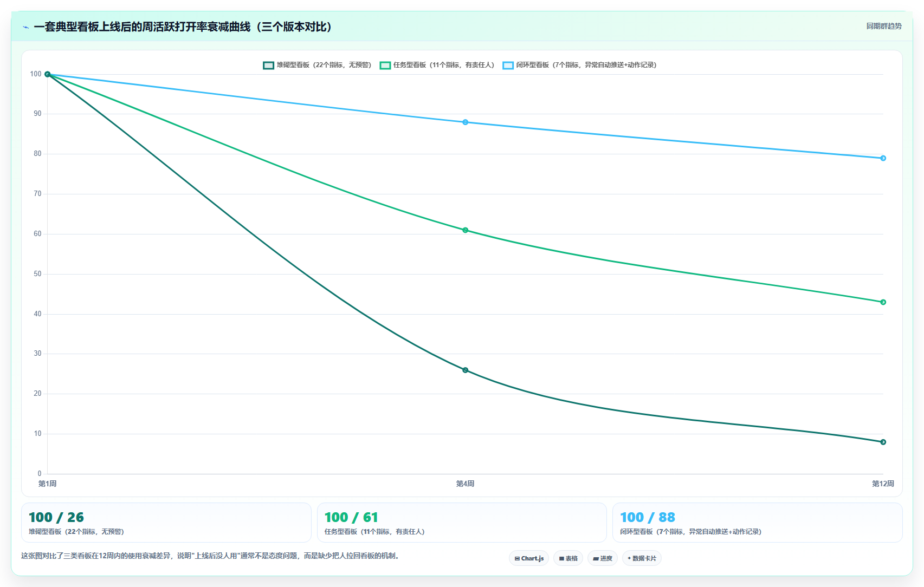The height and width of the screenshot is (587, 924).
Task: Click the lightning icon beside the chart title
Action: coord(25,27)
